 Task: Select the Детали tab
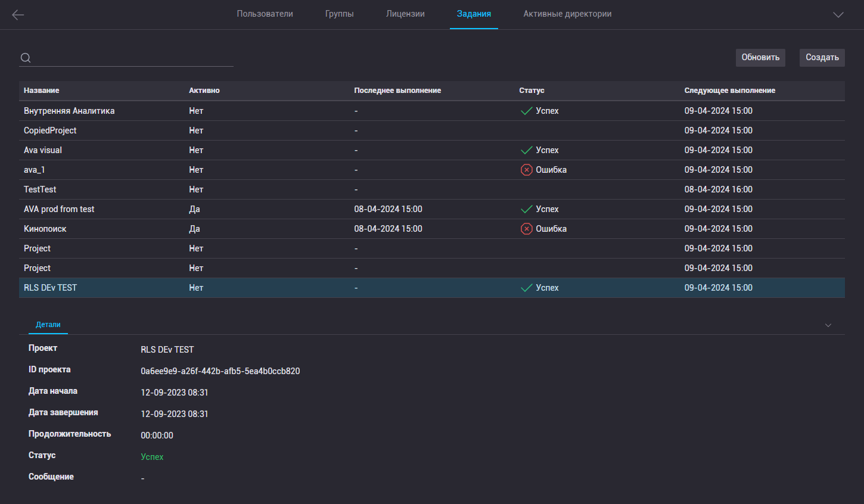(48, 325)
